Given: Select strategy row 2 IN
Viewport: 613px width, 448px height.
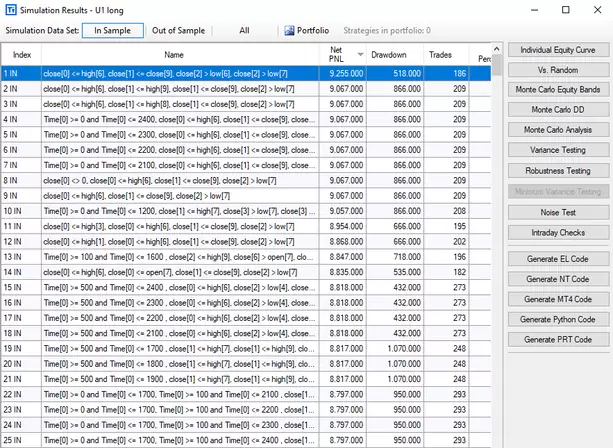Looking at the screenshot, I should click(246, 89).
